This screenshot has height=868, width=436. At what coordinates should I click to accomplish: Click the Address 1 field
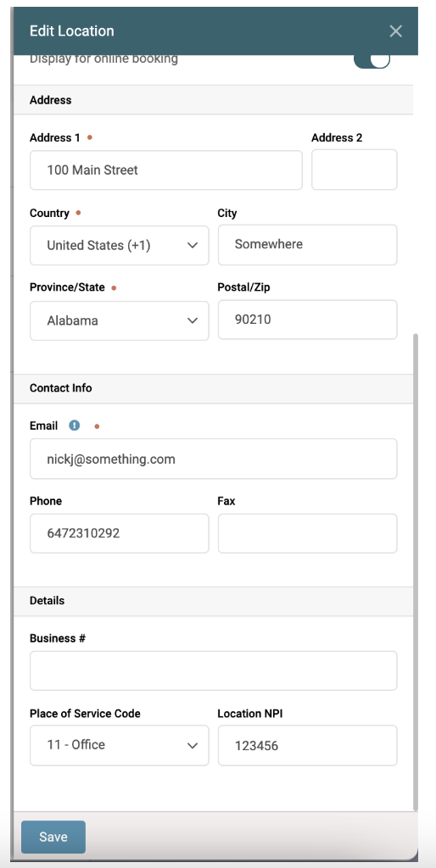pos(166,170)
